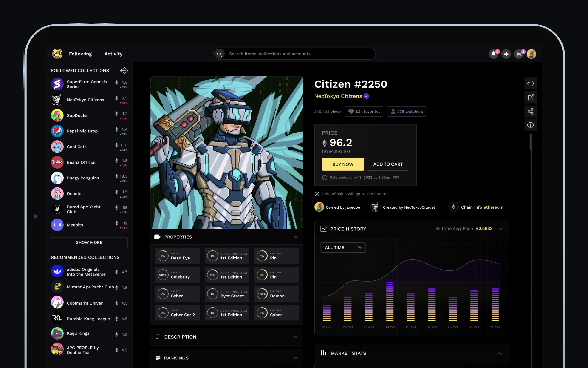
Task: Click the Meebits avatar icon
Action: click(57, 225)
